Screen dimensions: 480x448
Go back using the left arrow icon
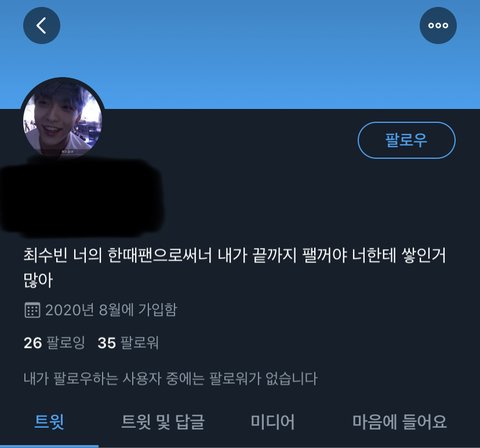42,26
